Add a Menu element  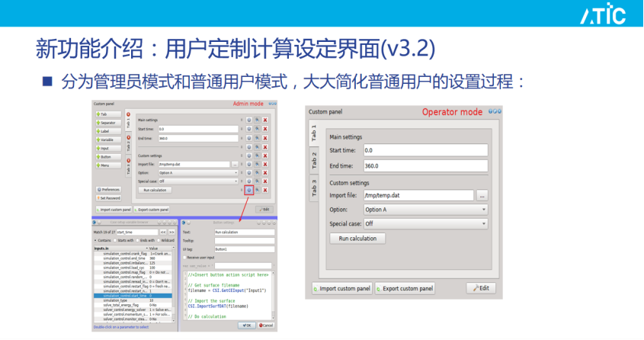pos(108,165)
